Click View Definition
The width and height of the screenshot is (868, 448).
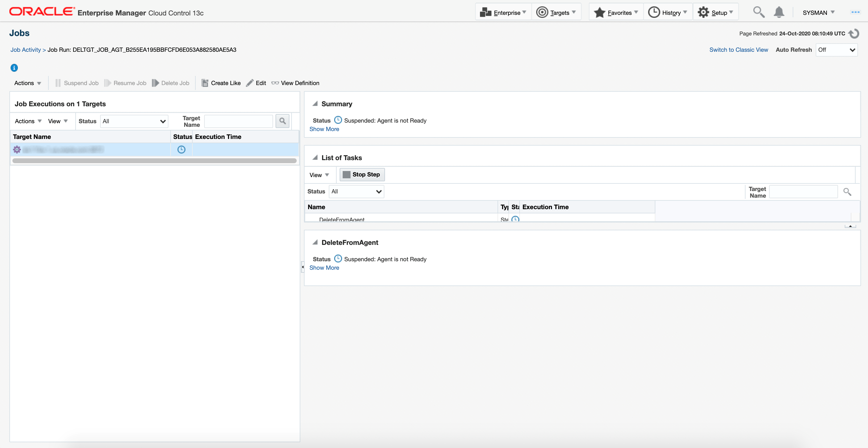tap(295, 83)
